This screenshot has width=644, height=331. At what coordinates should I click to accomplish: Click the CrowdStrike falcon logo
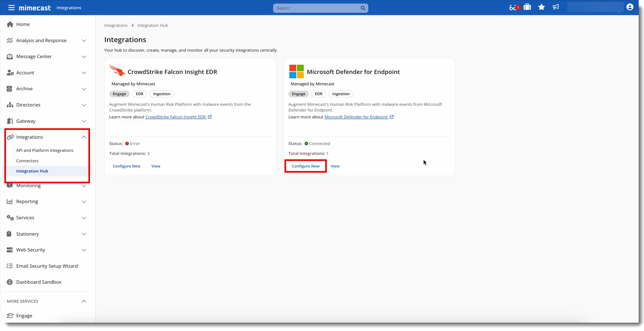pyautogui.click(x=117, y=71)
